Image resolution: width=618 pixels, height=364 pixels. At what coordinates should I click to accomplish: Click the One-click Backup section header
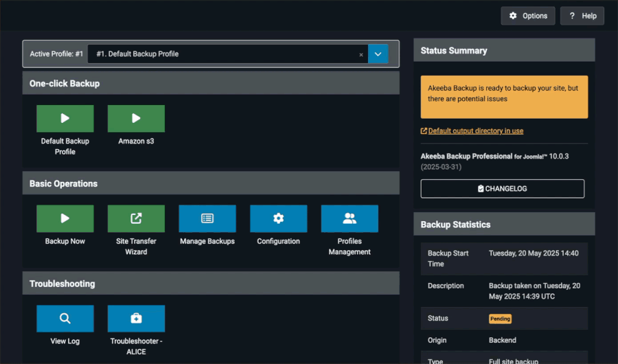(211, 83)
